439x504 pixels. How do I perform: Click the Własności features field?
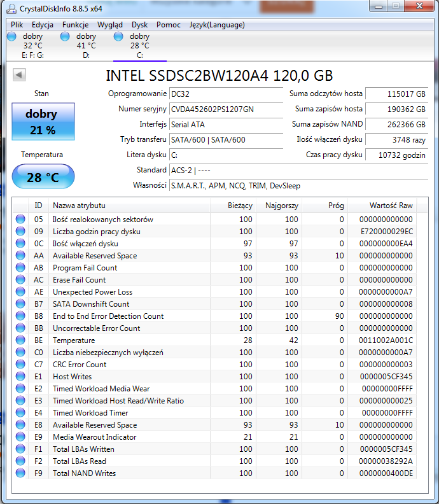pos(298,185)
